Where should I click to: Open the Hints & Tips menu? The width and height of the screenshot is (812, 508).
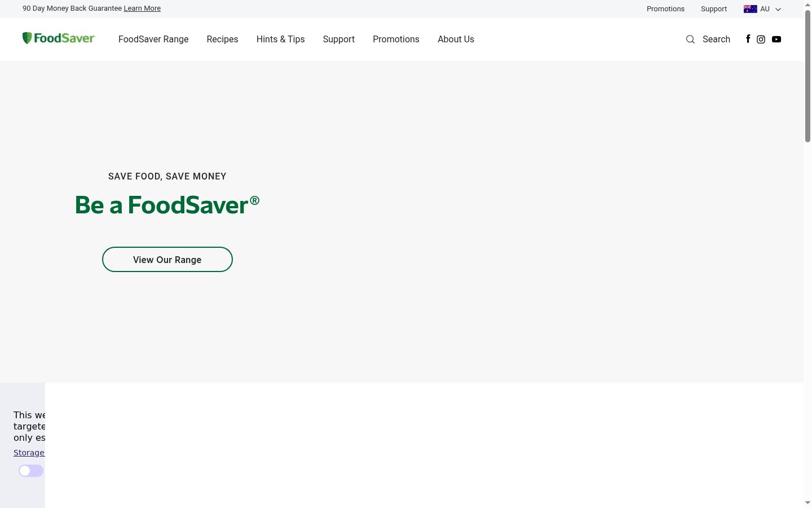tap(281, 40)
